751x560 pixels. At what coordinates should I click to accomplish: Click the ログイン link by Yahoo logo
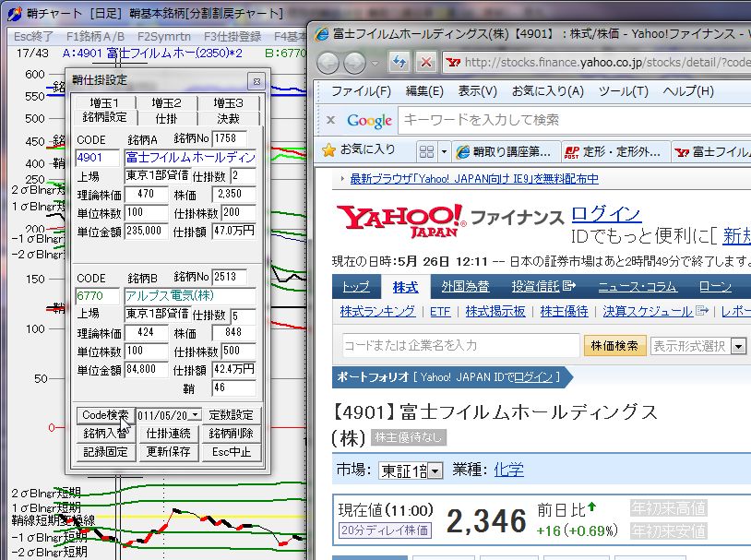[606, 215]
